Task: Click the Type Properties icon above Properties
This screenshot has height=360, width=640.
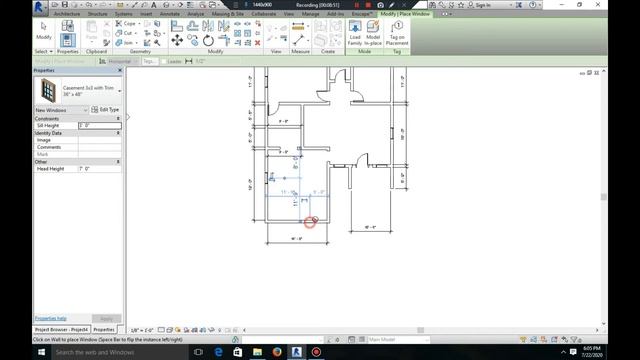Action: [x=67, y=26]
